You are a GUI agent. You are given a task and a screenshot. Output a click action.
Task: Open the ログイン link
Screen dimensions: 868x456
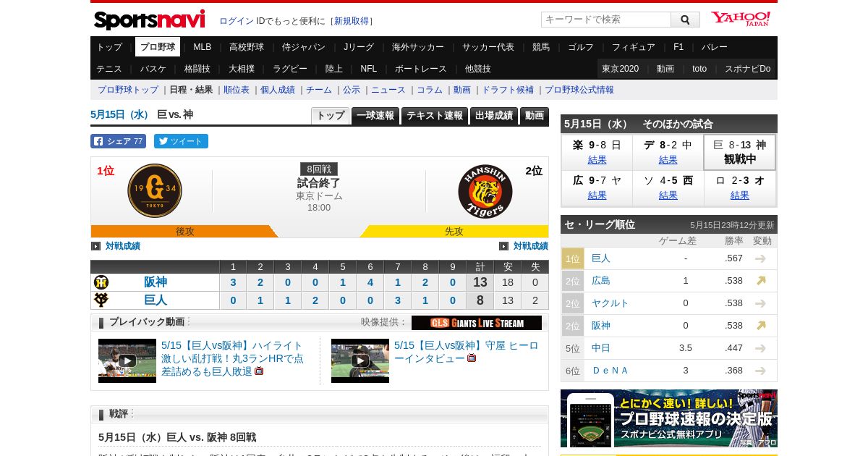237,21
